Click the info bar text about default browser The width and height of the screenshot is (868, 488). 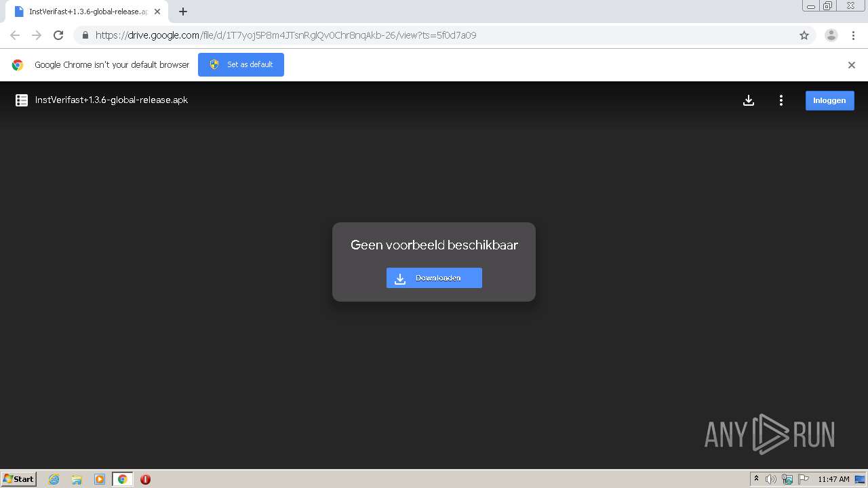point(112,65)
